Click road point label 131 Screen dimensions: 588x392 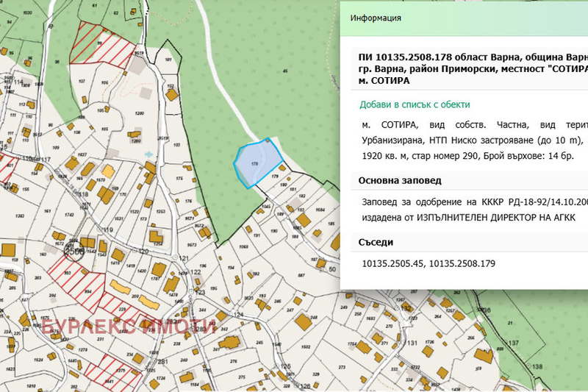412,343
